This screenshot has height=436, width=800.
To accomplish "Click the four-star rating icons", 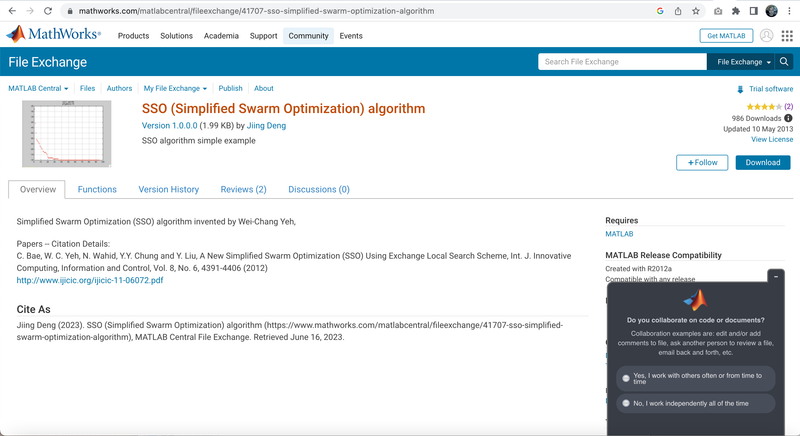I will click(764, 107).
